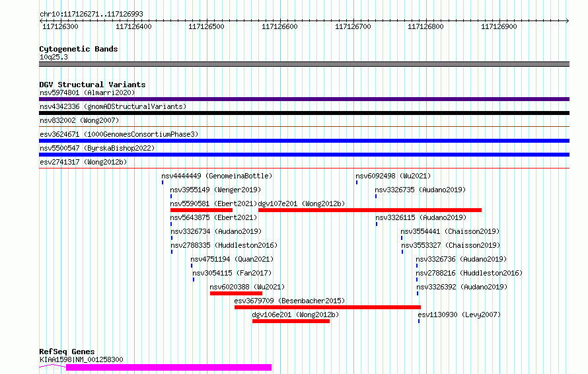
Task: Click the small blue tick under nsv4444449
Action: point(163,182)
